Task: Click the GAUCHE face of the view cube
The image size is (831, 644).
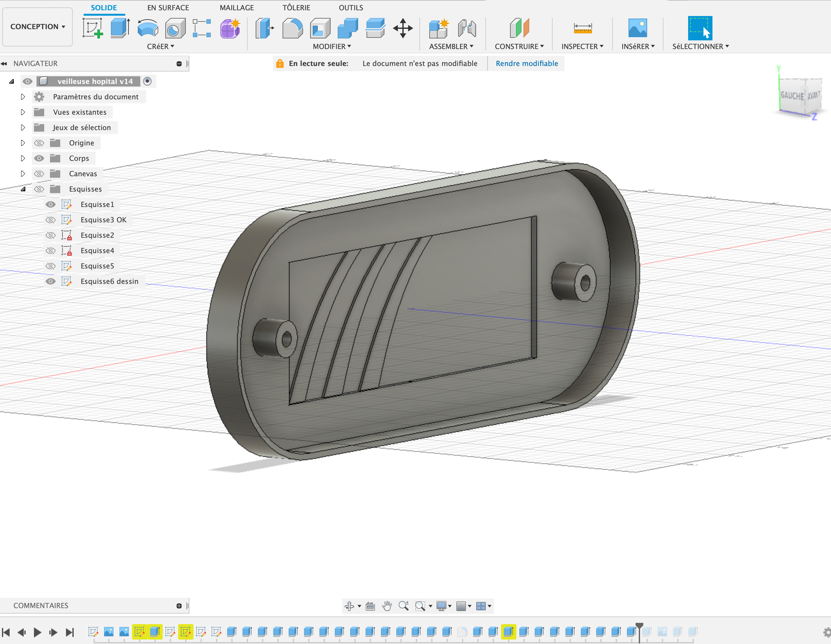Action: point(792,95)
